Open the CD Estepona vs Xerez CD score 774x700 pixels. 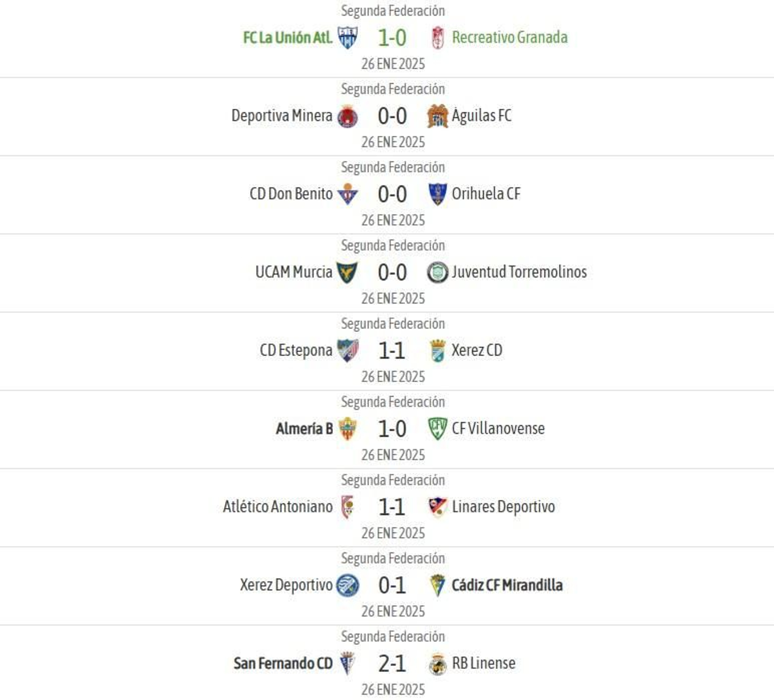(x=393, y=350)
